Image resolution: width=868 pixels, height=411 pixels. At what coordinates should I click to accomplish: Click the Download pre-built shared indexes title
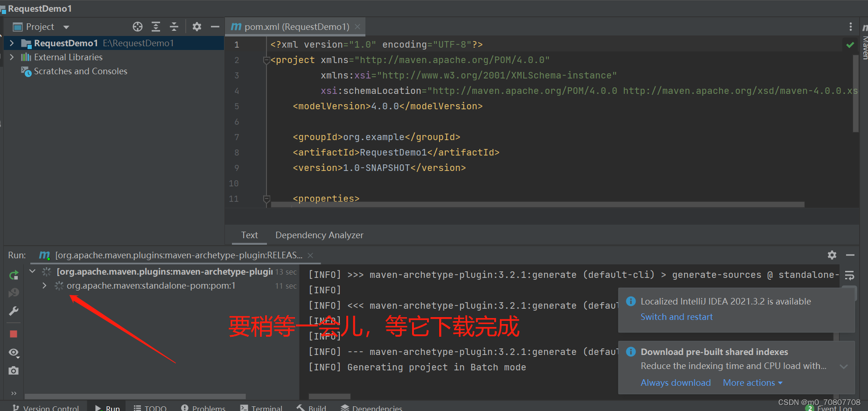pyautogui.click(x=714, y=352)
